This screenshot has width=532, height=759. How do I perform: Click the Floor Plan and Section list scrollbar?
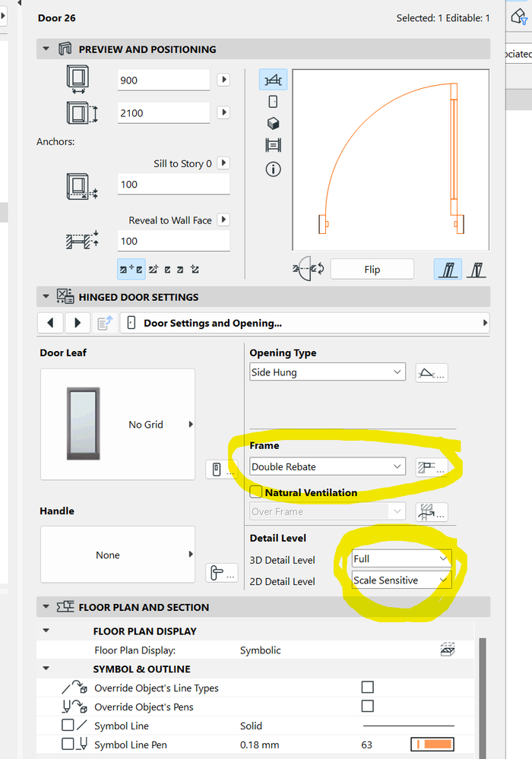tap(482, 697)
